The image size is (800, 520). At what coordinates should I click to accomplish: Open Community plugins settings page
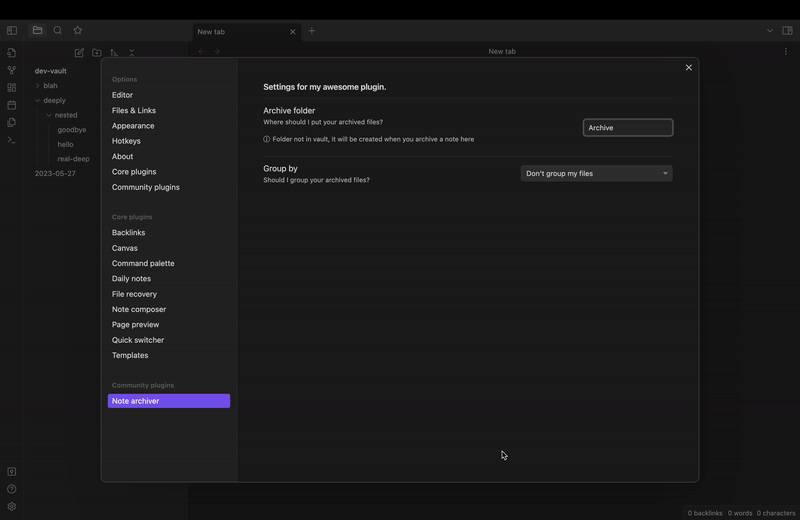point(145,187)
